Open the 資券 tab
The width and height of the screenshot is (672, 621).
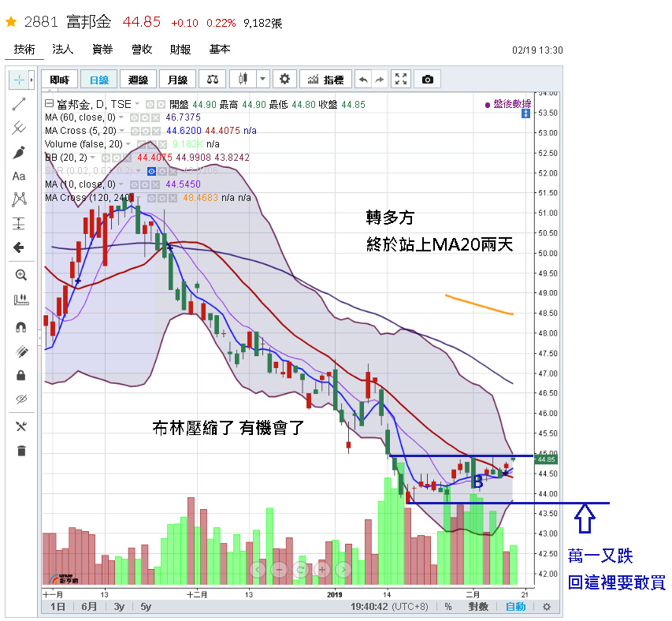tap(102, 50)
